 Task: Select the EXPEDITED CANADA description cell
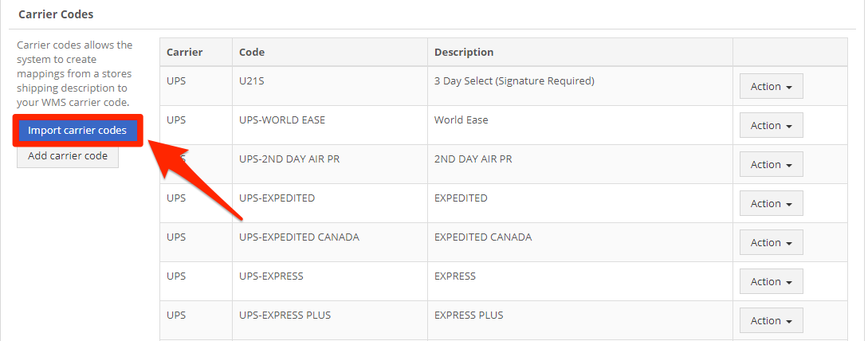[580, 242]
